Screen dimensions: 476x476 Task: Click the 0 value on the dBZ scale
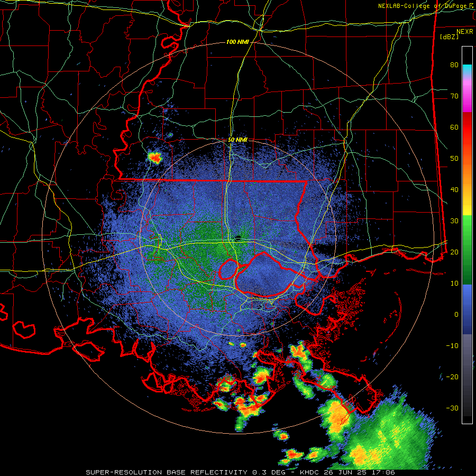456,315
